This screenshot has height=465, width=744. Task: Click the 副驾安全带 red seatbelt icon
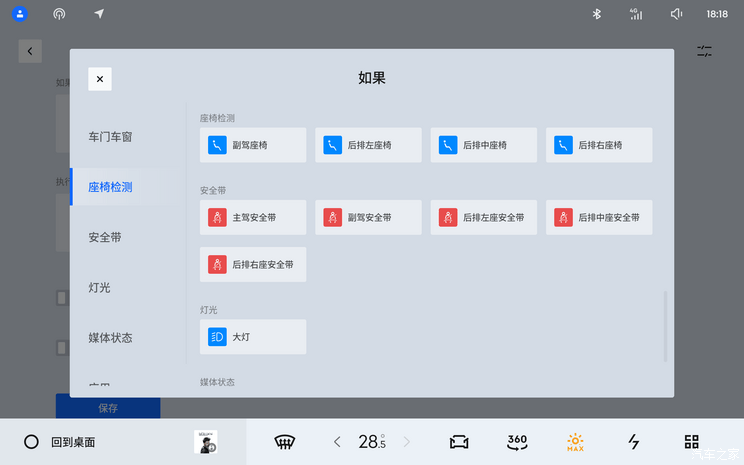[333, 217]
